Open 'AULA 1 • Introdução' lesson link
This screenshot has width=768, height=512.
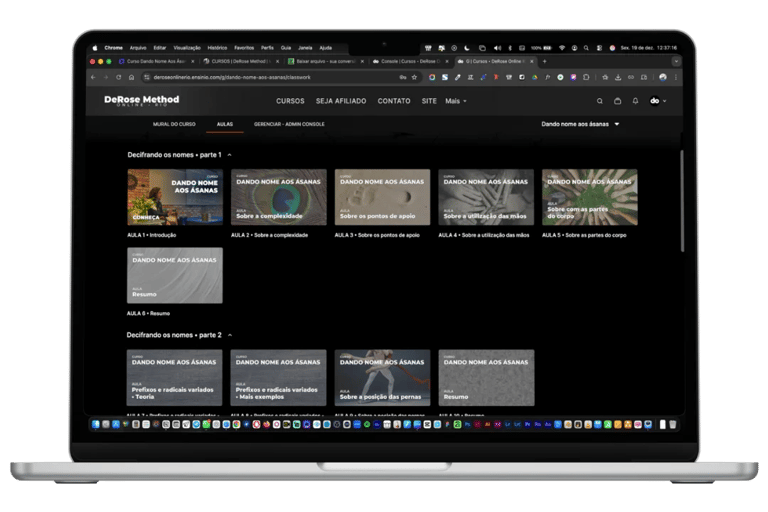151,235
